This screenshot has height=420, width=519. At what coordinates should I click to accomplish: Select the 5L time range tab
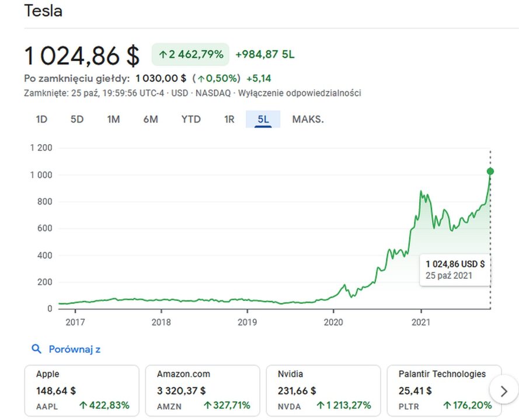click(x=263, y=119)
